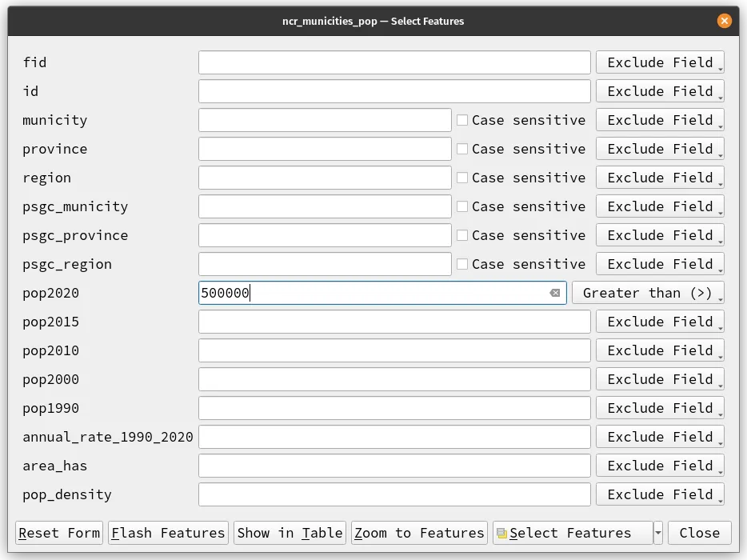Change the pop_density Exclude Field operator

[660, 494]
